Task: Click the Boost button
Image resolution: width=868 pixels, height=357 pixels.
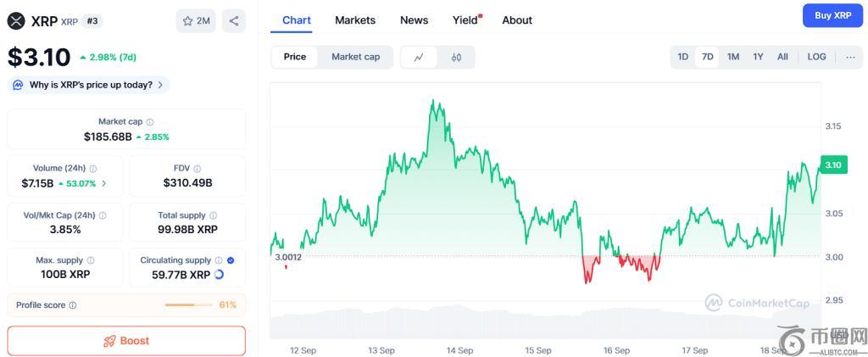Action: point(126,341)
